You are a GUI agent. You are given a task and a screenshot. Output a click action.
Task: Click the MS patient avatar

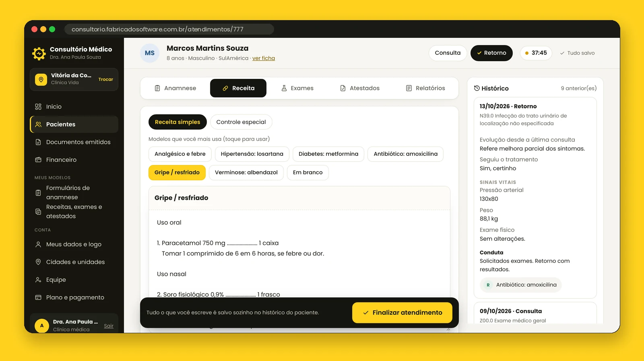point(150,53)
